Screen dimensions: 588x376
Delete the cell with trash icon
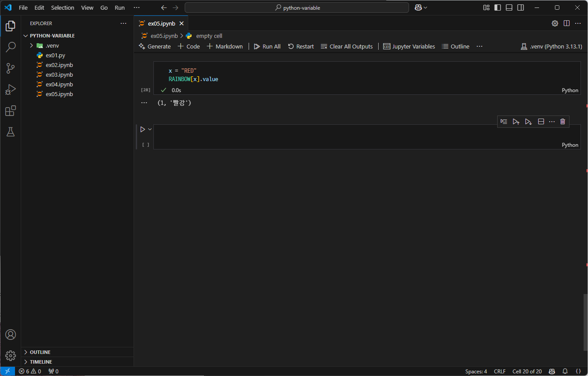[x=562, y=122]
